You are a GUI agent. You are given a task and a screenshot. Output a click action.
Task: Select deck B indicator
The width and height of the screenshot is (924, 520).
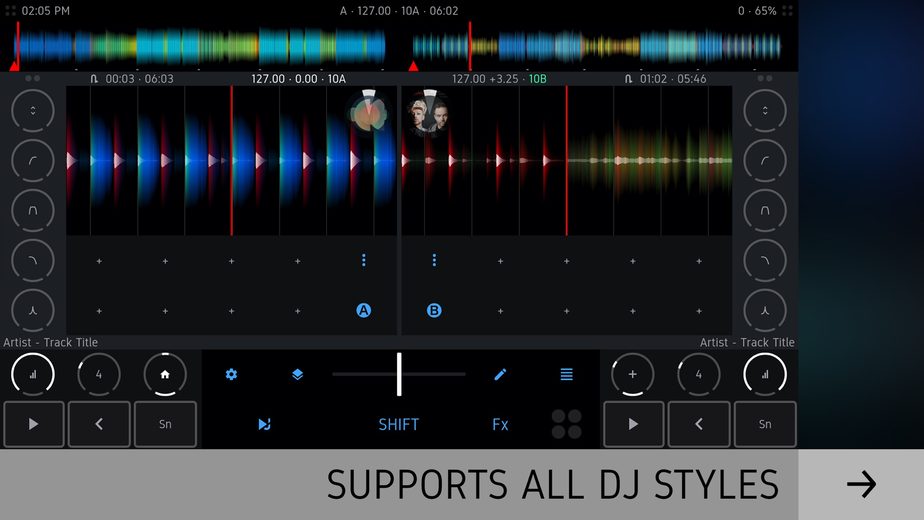point(434,310)
